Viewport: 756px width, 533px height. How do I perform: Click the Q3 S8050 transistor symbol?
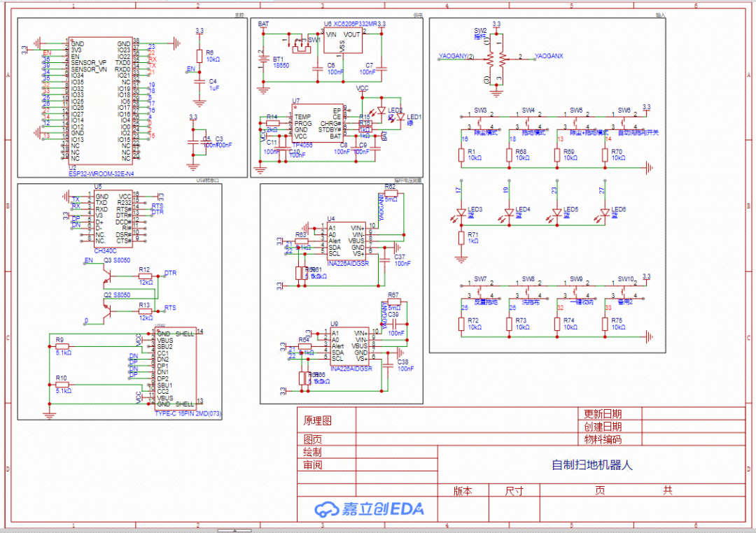click(106, 278)
